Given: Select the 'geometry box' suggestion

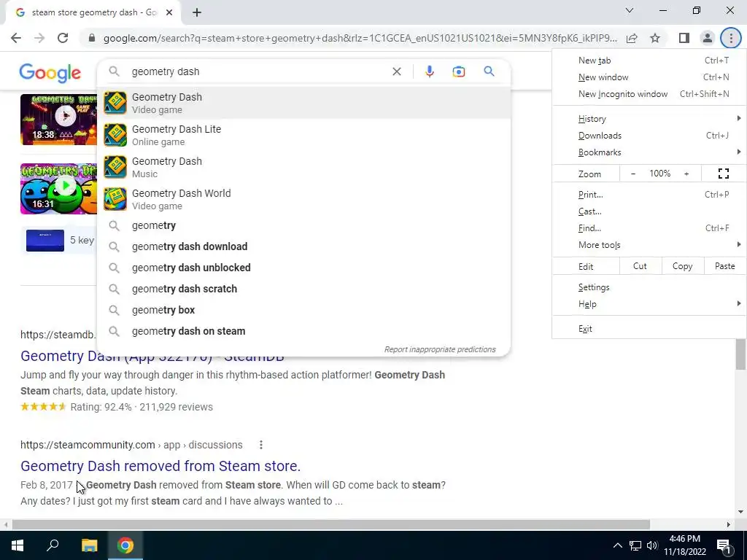Looking at the screenshot, I should pos(303,310).
